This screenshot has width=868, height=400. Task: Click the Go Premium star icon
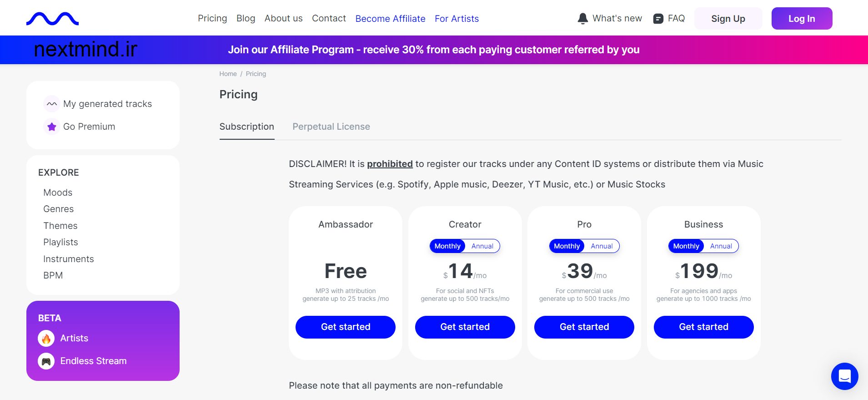point(52,127)
